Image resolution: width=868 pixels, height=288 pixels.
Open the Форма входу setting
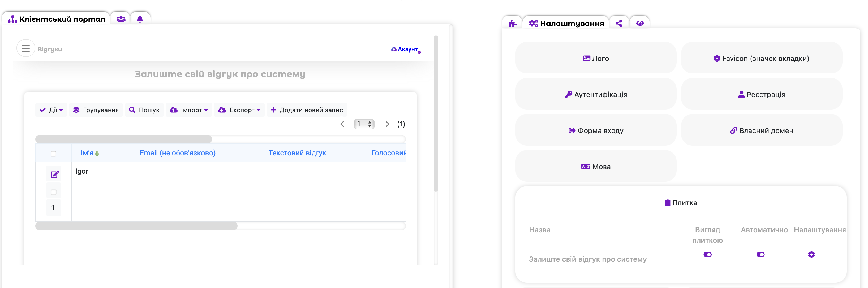pyautogui.click(x=596, y=130)
